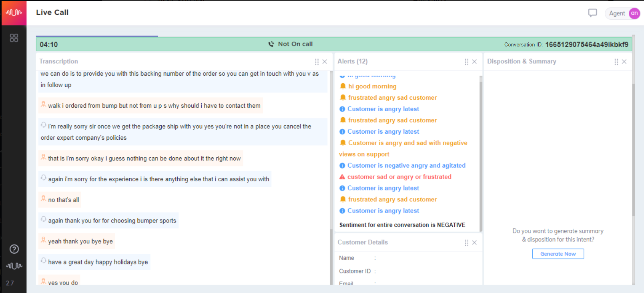
Task: Click transcript again i'm sorry for the experience
Action: click(x=158, y=179)
